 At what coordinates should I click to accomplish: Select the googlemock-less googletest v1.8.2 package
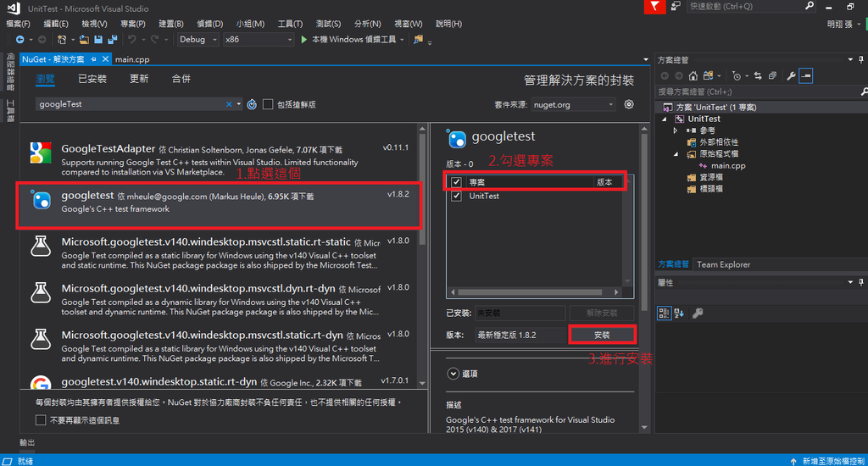coord(220,205)
